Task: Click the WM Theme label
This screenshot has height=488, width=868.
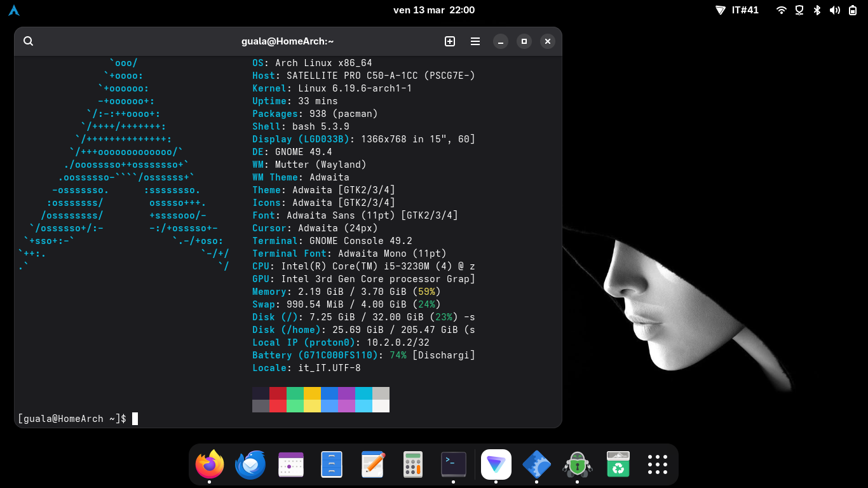Action: (x=275, y=177)
